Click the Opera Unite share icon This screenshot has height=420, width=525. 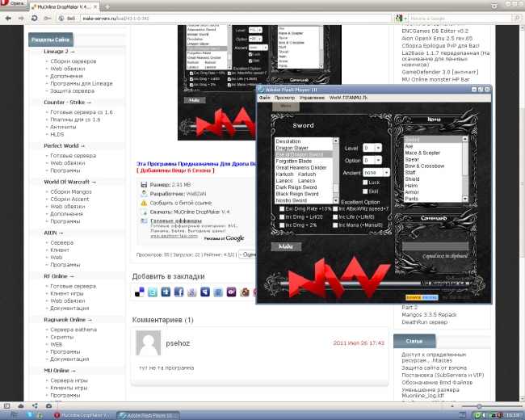pyautogui.click(x=35, y=405)
